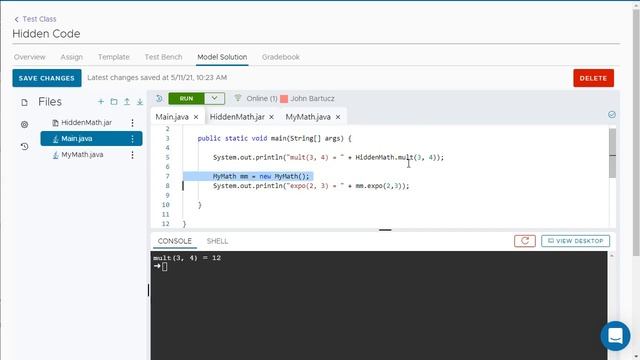Create a new folder icon

tap(114, 102)
